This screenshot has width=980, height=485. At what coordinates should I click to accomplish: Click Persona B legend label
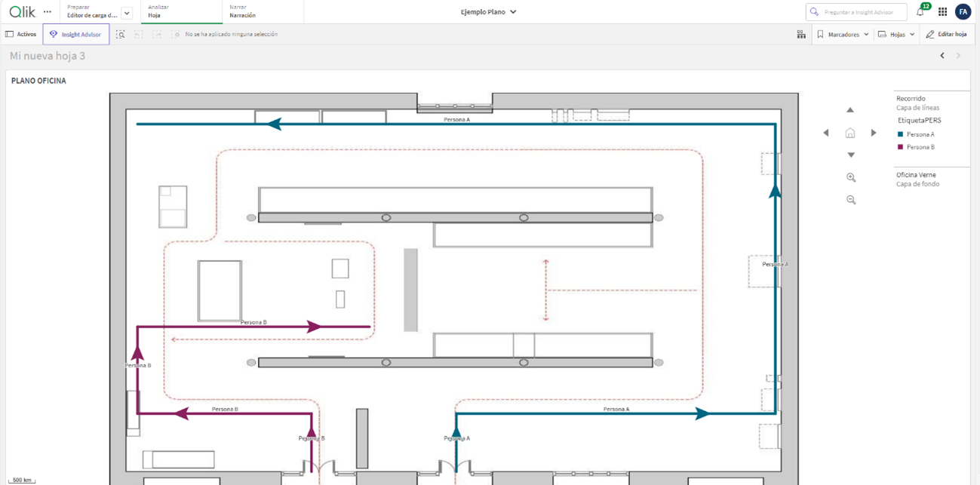(x=920, y=147)
